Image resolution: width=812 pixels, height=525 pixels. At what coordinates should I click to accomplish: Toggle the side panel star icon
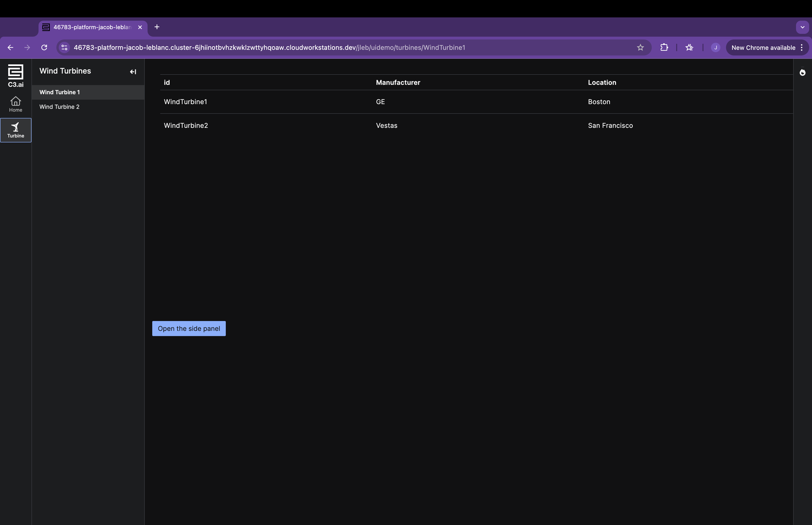[x=689, y=47]
